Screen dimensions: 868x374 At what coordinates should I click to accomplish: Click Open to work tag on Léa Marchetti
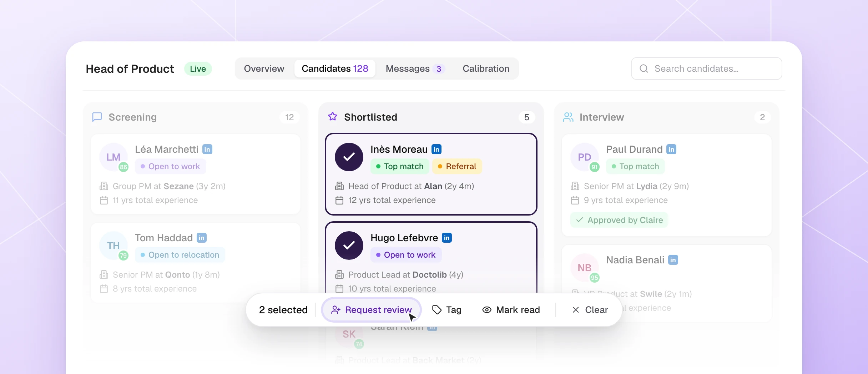(171, 166)
